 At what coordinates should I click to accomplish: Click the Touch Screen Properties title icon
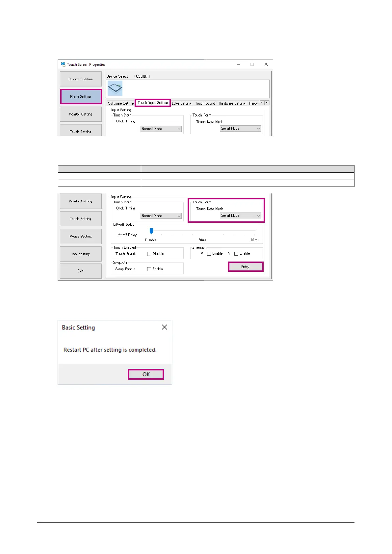point(63,64)
